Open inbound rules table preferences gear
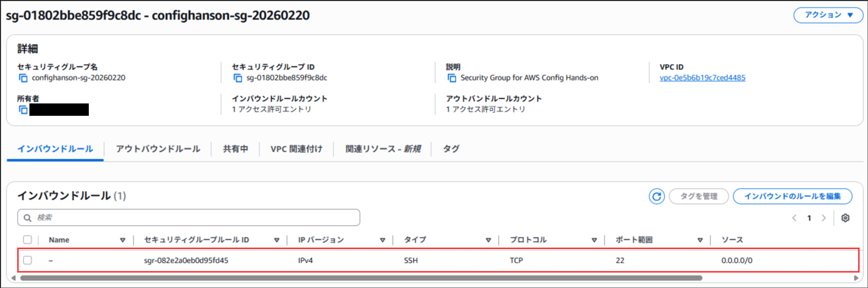 [x=846, y=218]
